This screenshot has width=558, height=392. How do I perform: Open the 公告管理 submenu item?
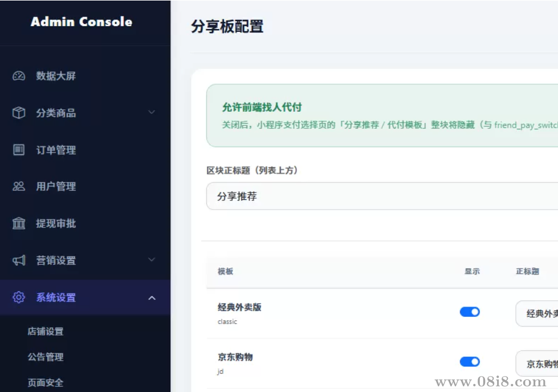pyautogui.click(x=46, y=357)
